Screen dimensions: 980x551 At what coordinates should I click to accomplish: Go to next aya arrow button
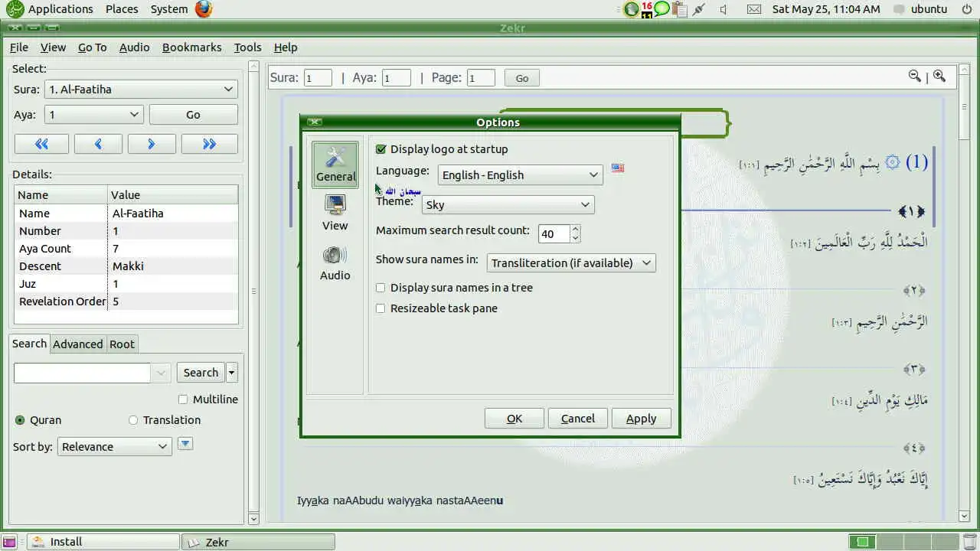(152, 144)
